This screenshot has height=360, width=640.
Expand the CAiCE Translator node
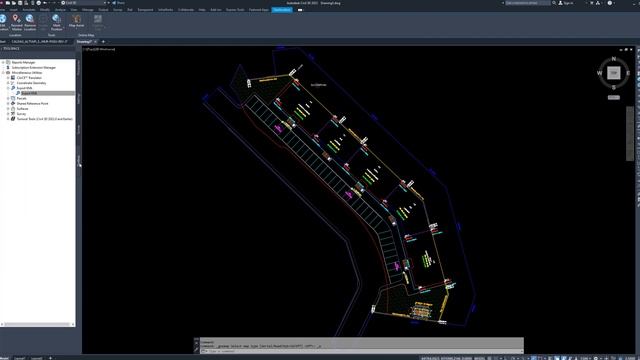coord(8,78)
